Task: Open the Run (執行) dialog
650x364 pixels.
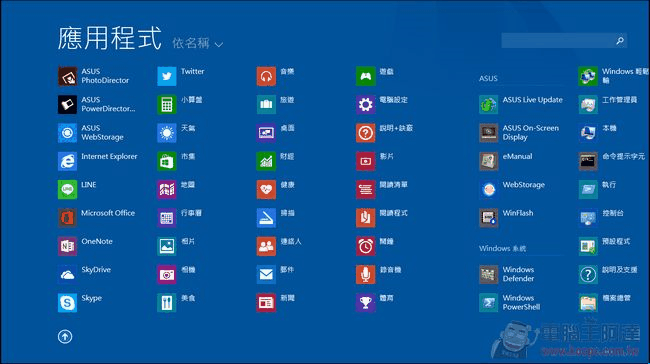Action: click(598, 189)
